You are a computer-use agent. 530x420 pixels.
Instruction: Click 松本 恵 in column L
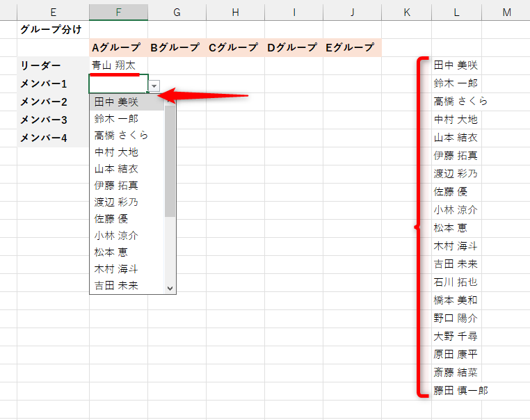(457, 228)
